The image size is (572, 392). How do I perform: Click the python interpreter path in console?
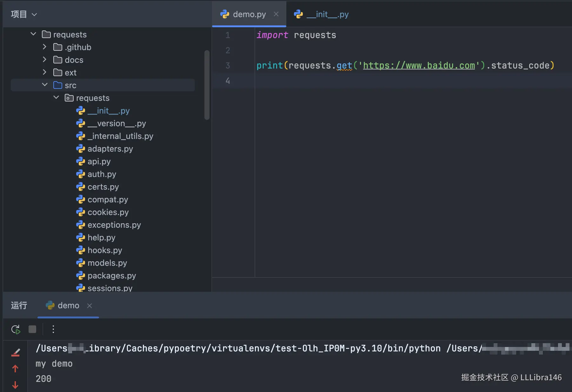click(238, 348)
